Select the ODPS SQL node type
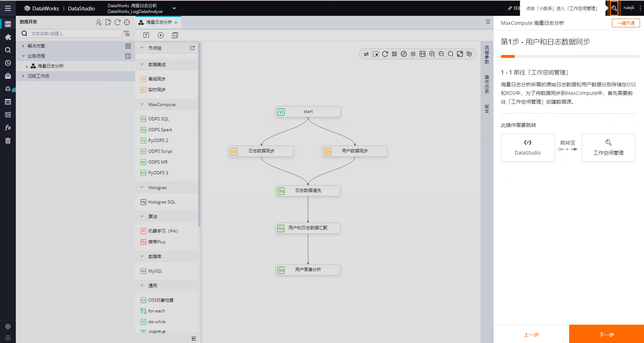 [x=155, y=119]
